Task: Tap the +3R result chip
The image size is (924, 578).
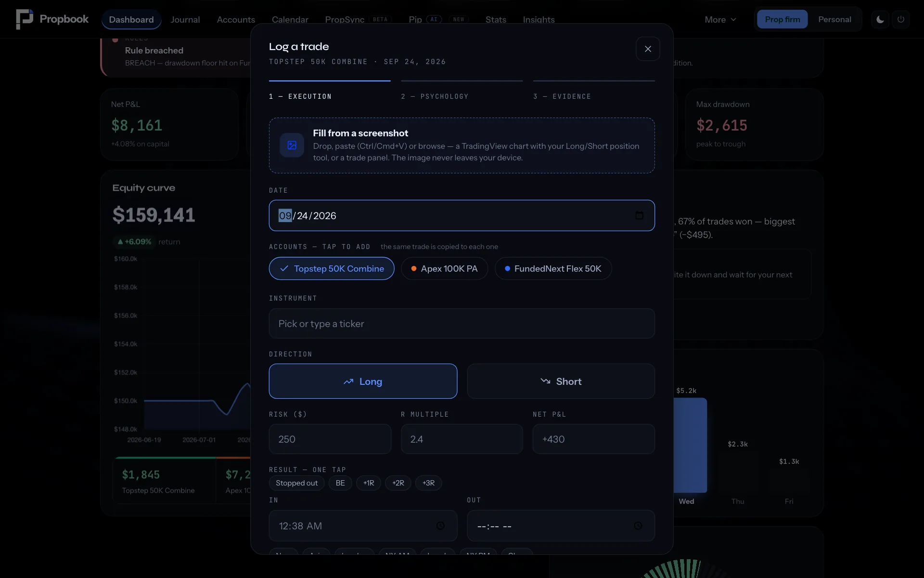Action: click(428, 483)
